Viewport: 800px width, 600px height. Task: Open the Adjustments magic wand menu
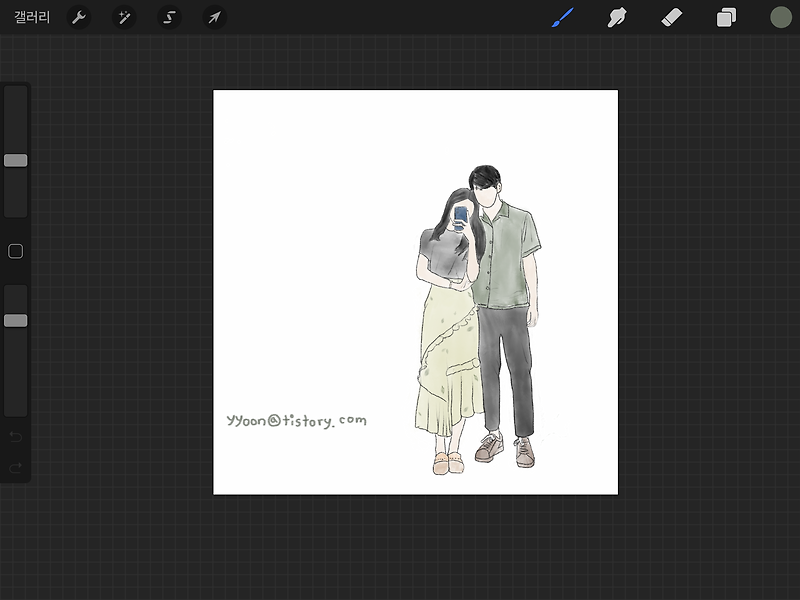click(124, 17)
